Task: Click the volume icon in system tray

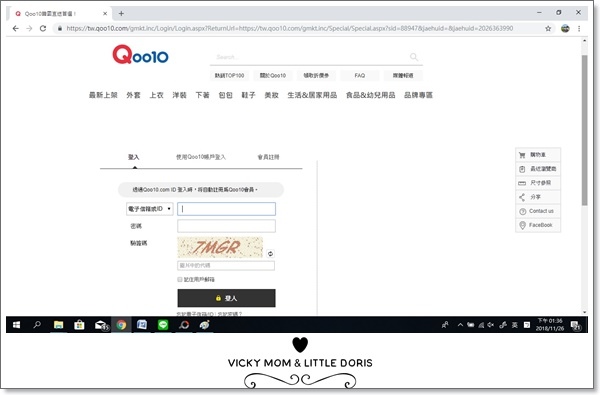Action: [491, 325]
